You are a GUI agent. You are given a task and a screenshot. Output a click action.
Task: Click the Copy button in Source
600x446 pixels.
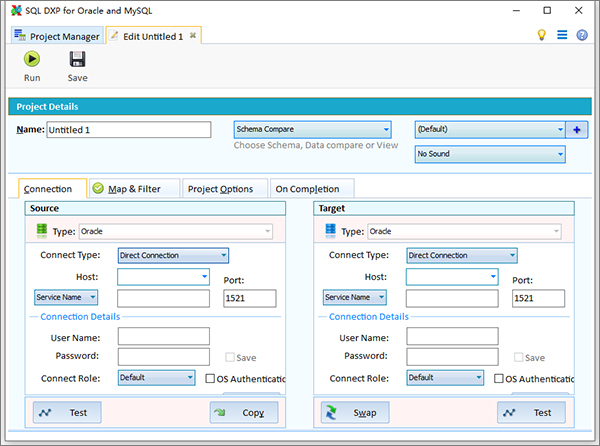[244, 412]
